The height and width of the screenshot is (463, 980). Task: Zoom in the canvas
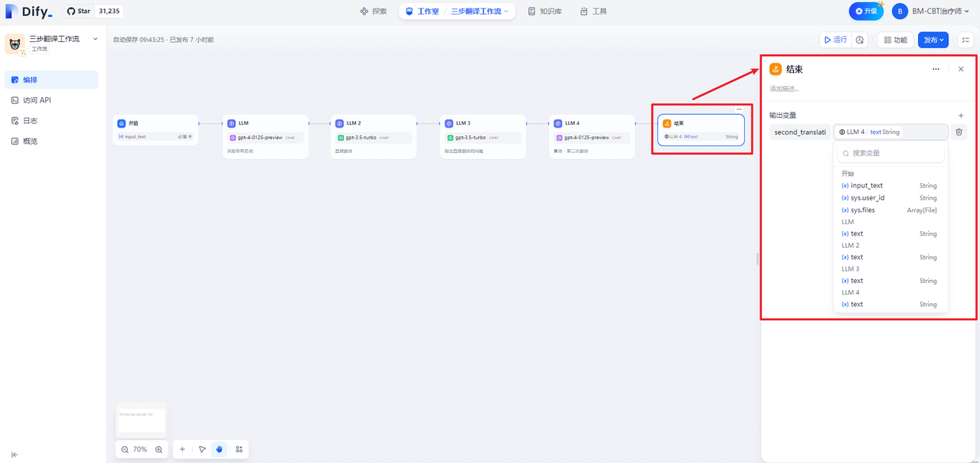[x=158, y=449]
